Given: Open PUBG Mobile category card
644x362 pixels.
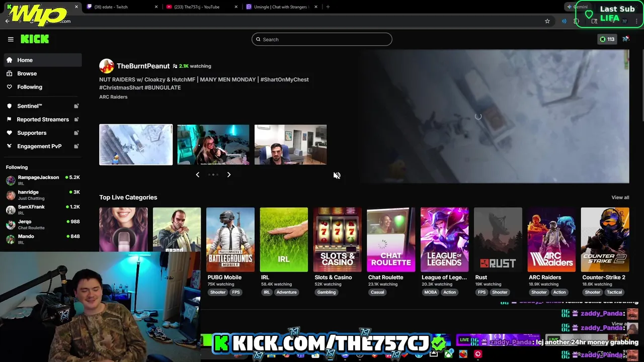Looking at the screenshot, I should pos(230,240).
